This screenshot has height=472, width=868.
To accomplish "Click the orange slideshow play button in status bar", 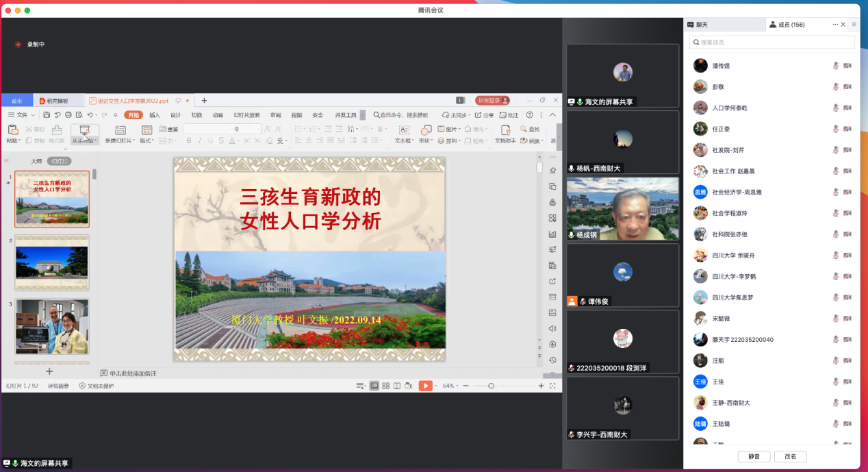I will pyautogui.click(x=425, y=386).
